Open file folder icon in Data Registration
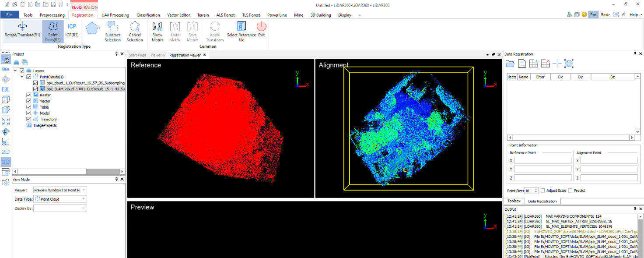This screenshot has height=258, width=644. (510, 64)
